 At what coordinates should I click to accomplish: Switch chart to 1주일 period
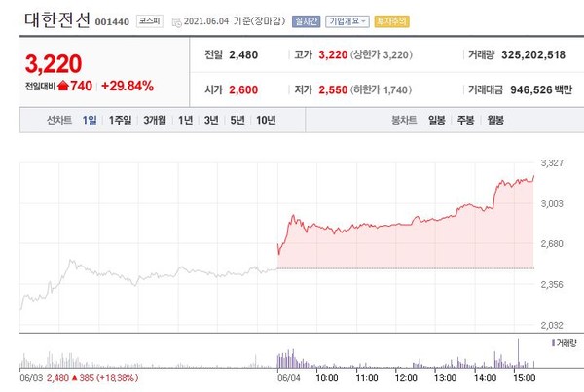[x=123, y=120]
